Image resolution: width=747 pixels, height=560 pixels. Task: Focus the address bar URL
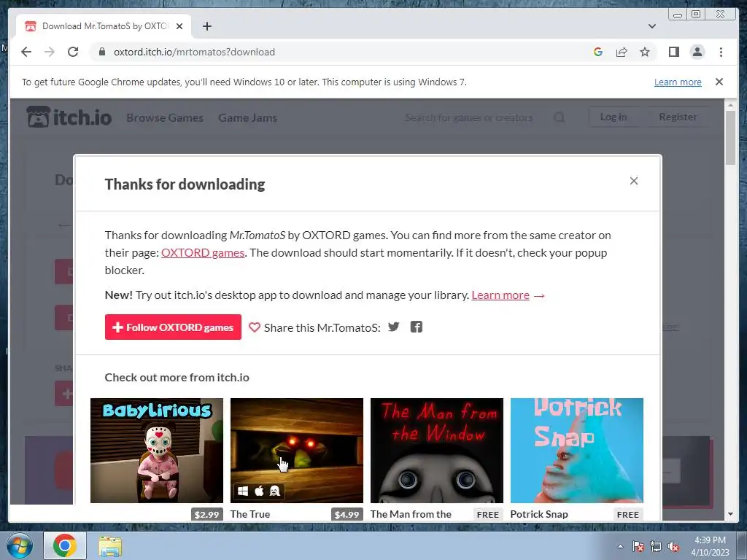click(x=194, y=52)
